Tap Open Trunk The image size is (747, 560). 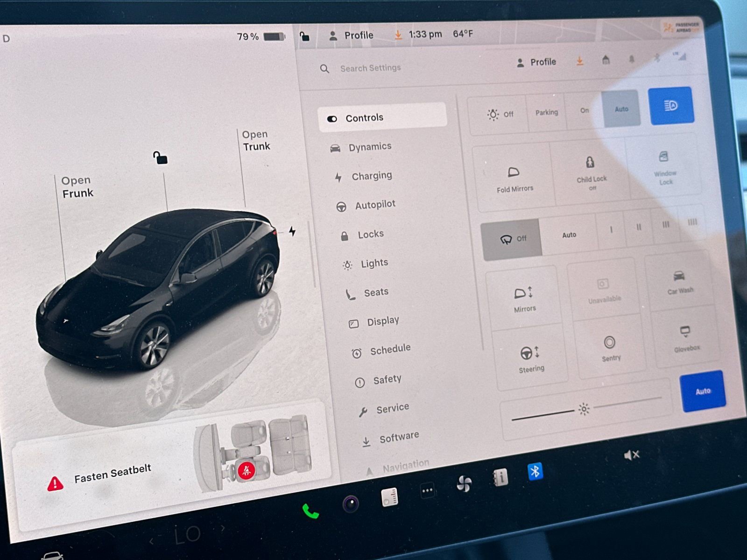pyautogui.click(x=256, y=140)
